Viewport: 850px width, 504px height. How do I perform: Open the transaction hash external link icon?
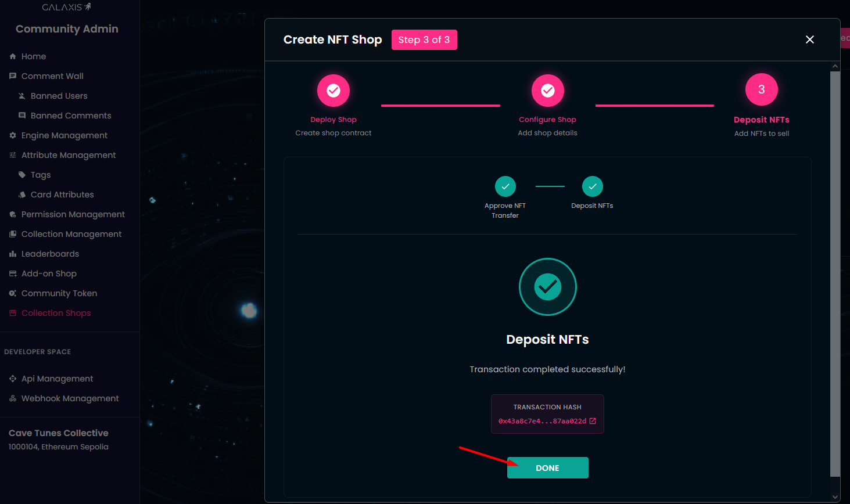point(593,421)
